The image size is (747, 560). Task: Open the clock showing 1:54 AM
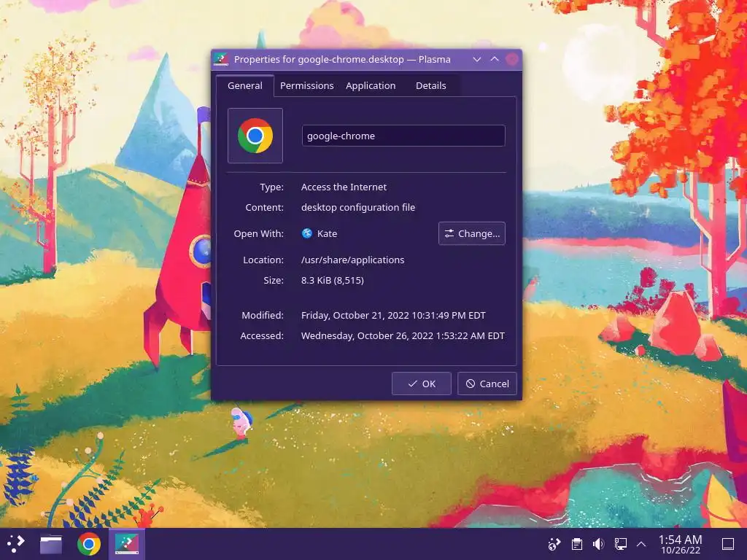click(x=681, y=544)
